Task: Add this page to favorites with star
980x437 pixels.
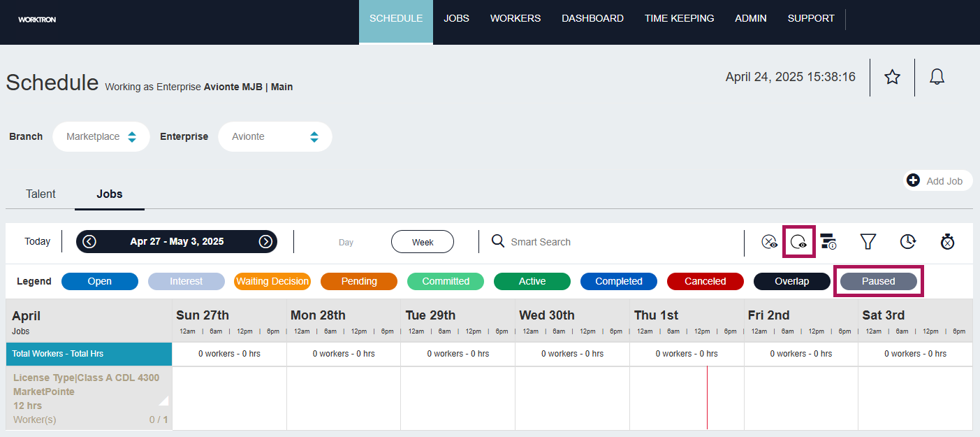Action: click(x=892, y=77)
